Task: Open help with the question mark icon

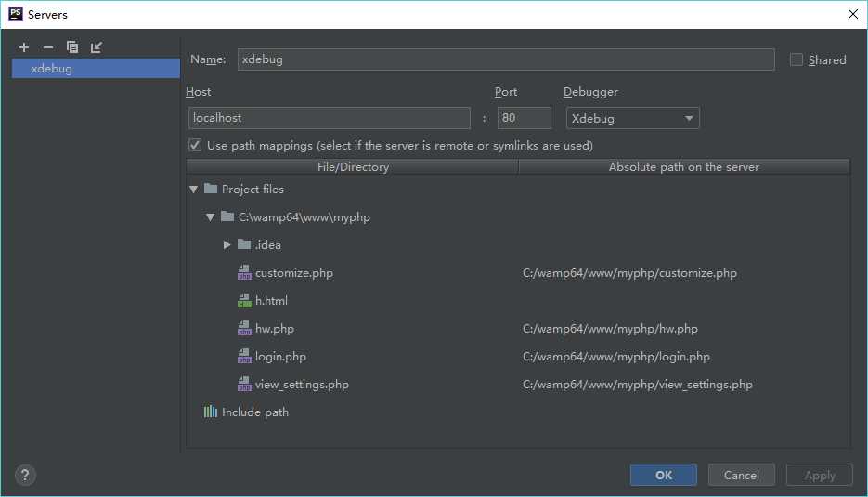Action: (x=25, y=475)
